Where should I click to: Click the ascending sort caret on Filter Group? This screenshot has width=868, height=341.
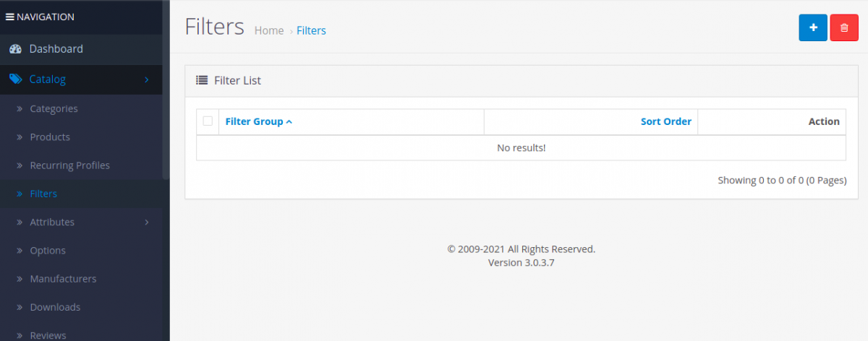289,121
